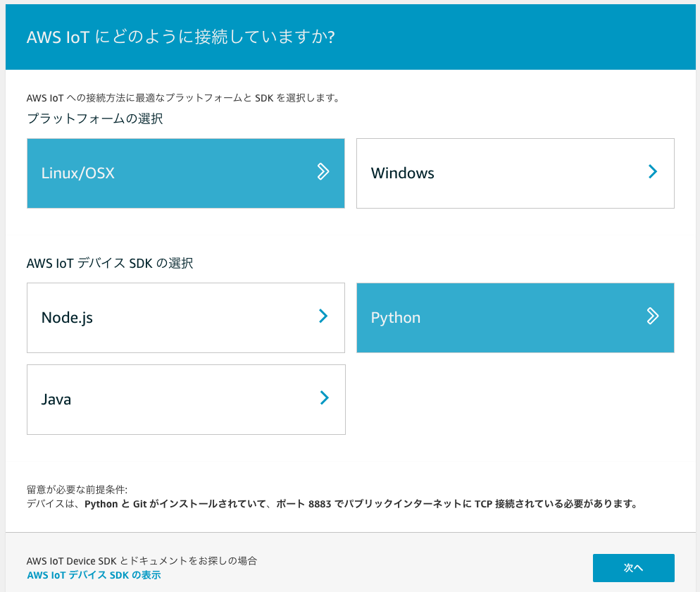Click the chevron icon on the Java card
The height and width of the screenshot is (592, 700).
323,398
